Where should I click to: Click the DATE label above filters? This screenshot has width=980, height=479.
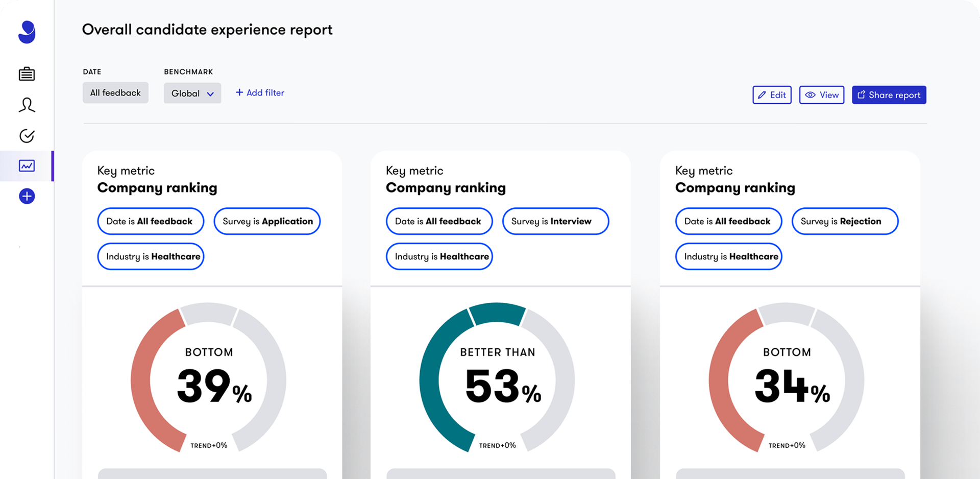click(x=92, y=71)
